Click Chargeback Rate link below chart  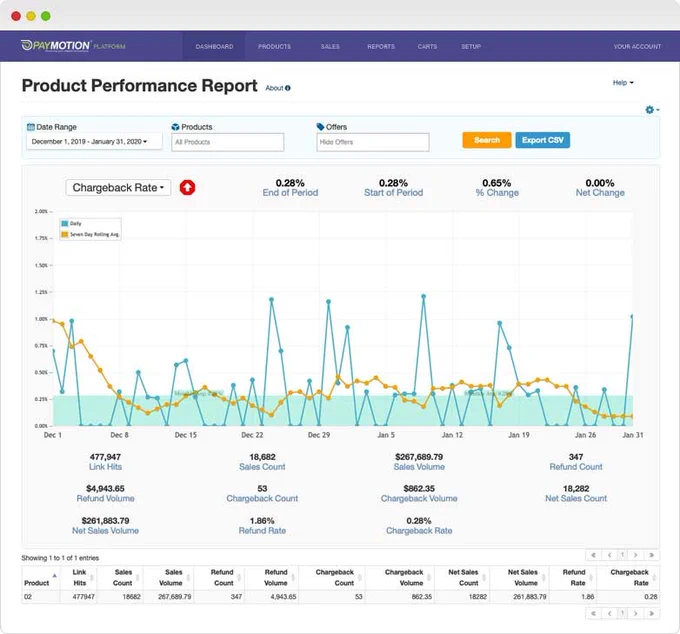pos(419,530)
